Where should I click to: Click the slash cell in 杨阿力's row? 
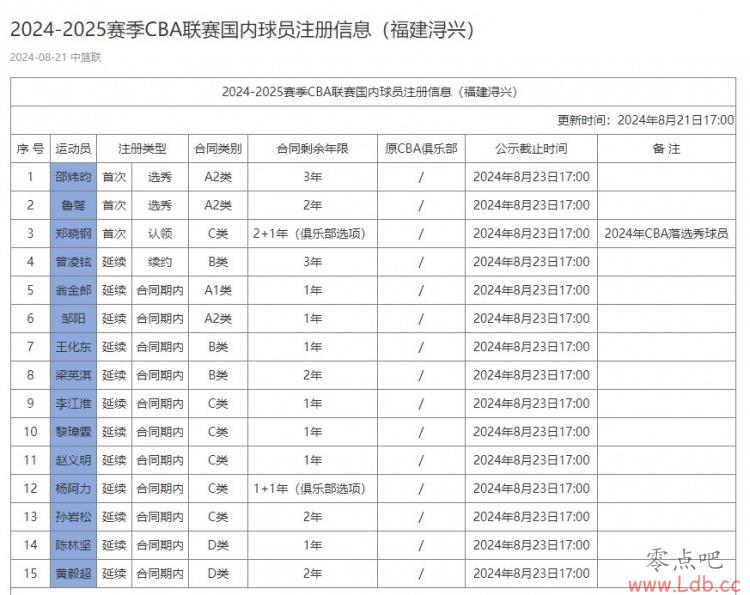(x=421, y=488)
